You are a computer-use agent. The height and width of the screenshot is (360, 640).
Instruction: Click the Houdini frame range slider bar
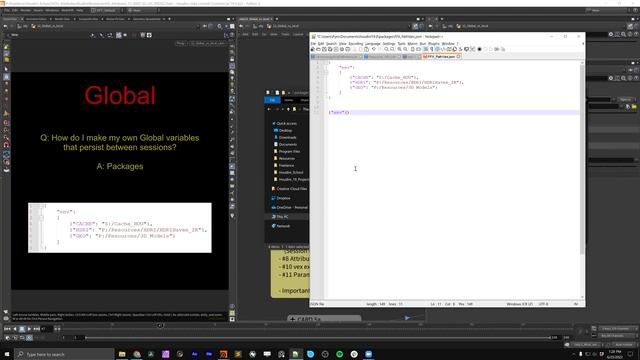318,338
